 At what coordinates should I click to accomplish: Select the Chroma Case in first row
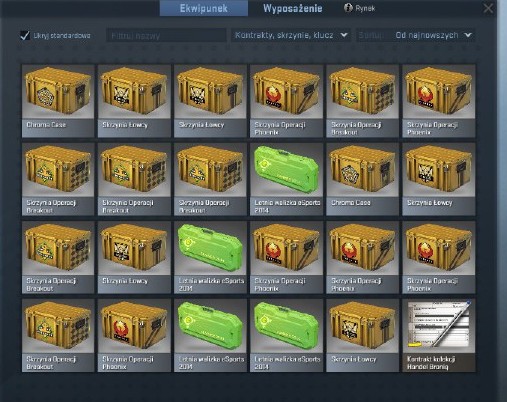(x=58, y=101)
